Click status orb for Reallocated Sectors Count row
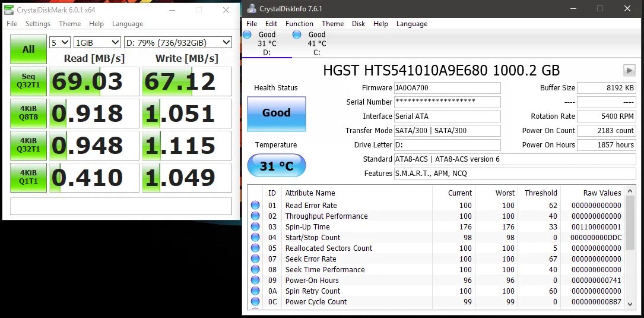 (x=255, y=248)
